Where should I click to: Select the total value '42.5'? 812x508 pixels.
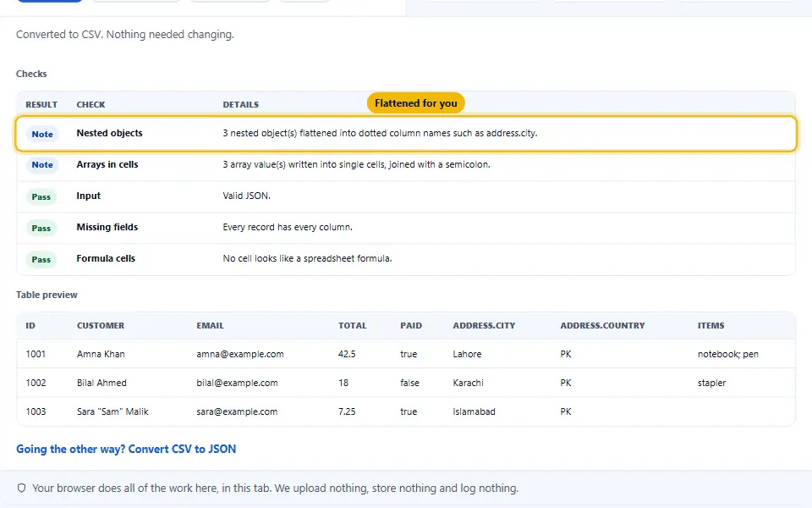(x=347, y=354)
